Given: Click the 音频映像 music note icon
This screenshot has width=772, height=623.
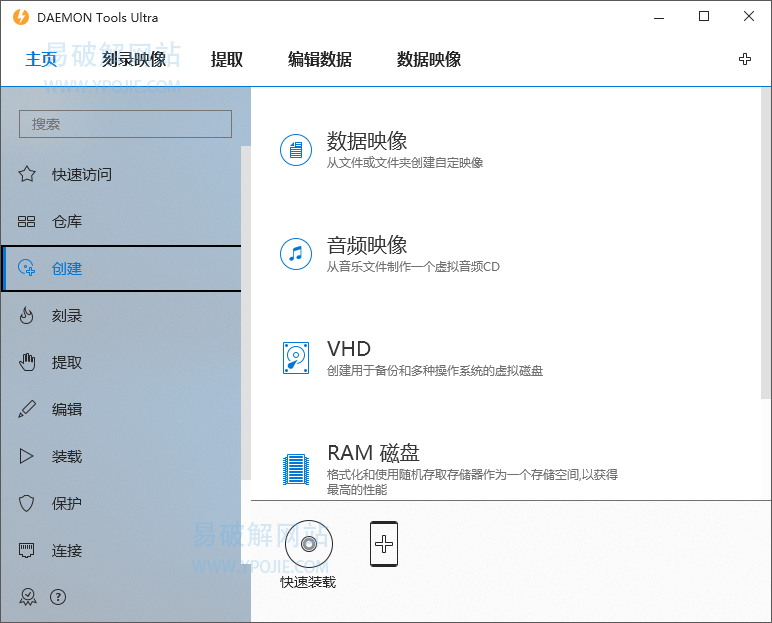Looking at the screenshot, I should pyautogui.click(x=296, y=254).
